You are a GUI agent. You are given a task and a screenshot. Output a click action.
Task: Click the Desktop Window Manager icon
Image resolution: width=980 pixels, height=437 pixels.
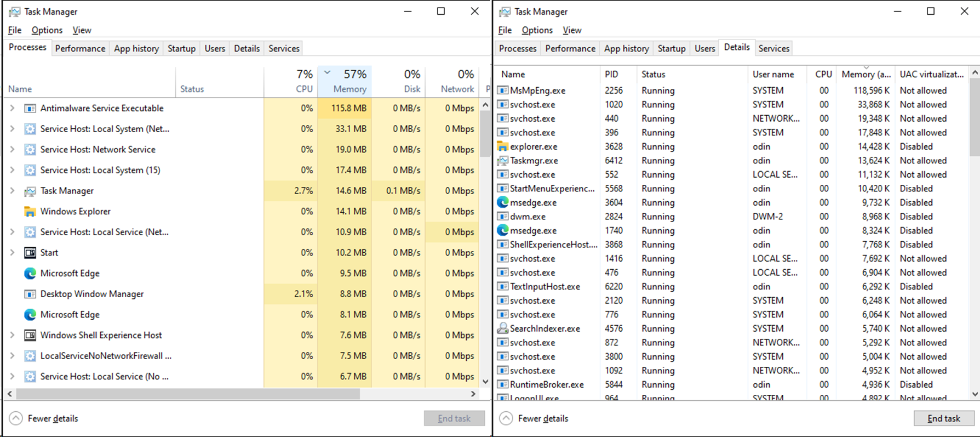(30, 294)
